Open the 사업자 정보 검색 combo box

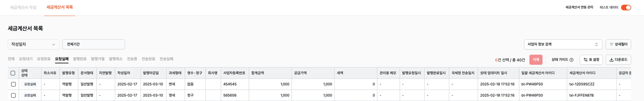click(x=563, y=44)
